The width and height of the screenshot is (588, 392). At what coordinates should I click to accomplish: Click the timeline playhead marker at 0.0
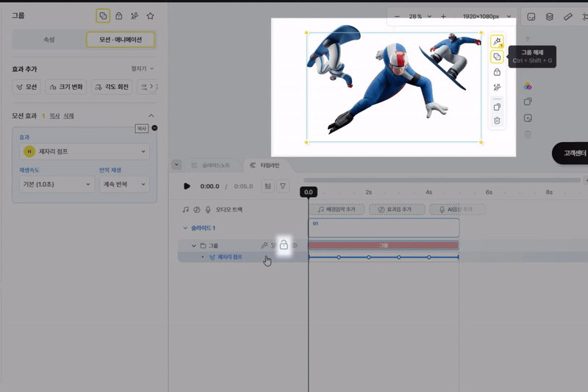click(x=308, y=192)
